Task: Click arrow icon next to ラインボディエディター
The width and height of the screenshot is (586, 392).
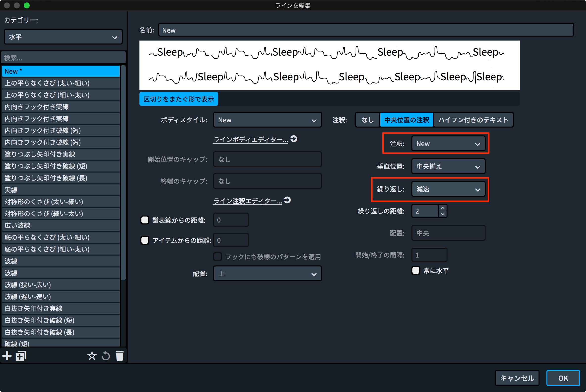Action: [294, 139]
